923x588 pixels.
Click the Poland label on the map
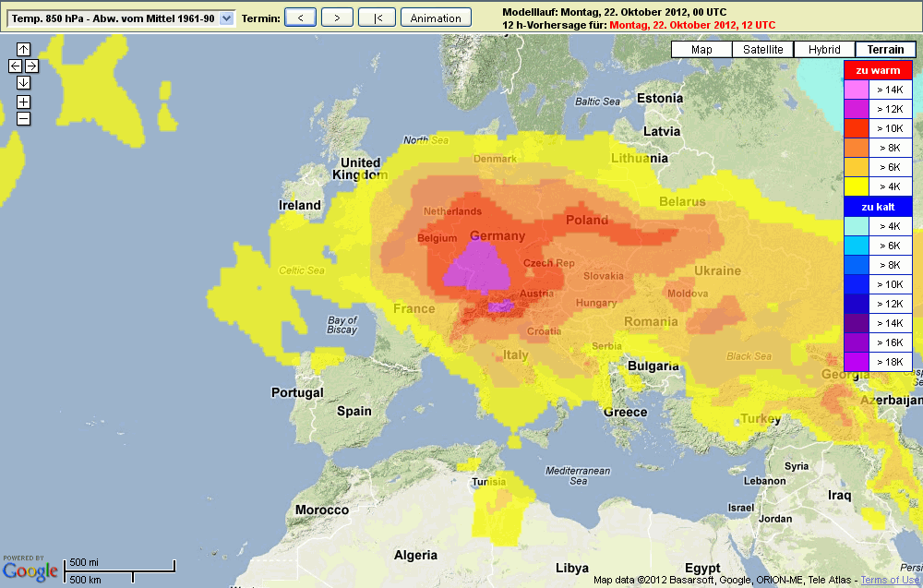[587, 220]
